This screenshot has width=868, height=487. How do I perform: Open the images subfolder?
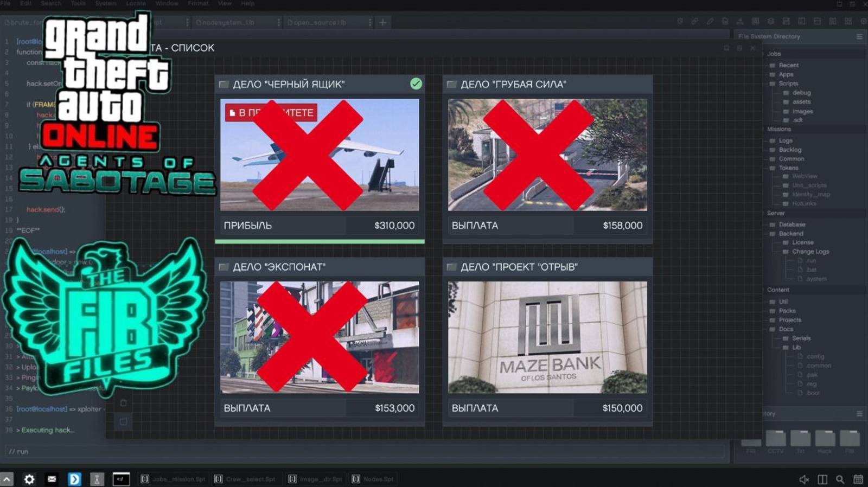pos(798,111)
